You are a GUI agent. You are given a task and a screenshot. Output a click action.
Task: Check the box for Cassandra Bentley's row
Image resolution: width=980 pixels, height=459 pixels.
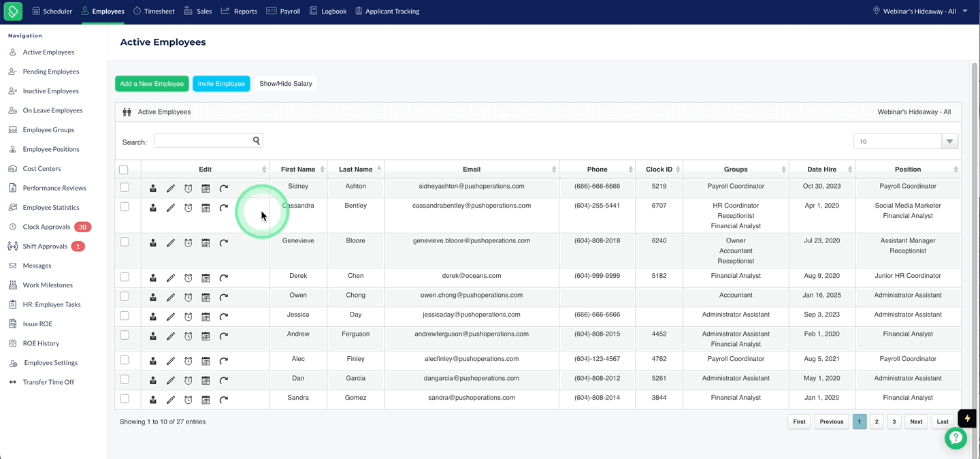pos(125,206)
